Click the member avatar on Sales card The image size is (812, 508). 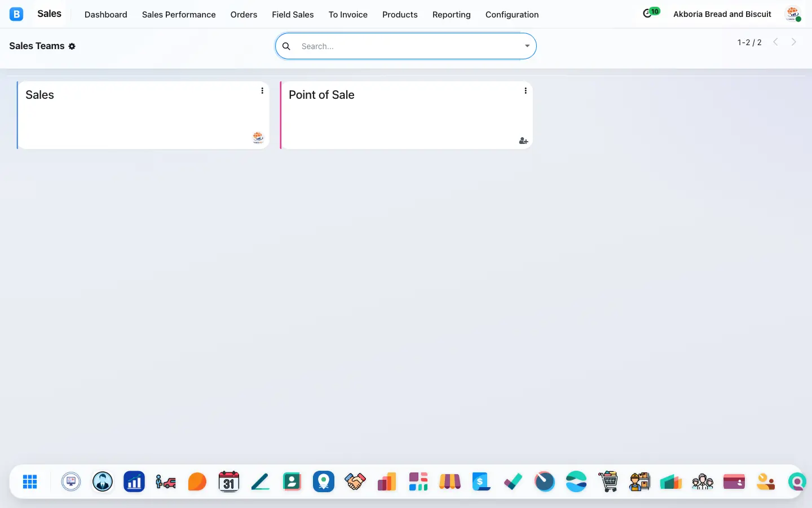tap(258, 137)
